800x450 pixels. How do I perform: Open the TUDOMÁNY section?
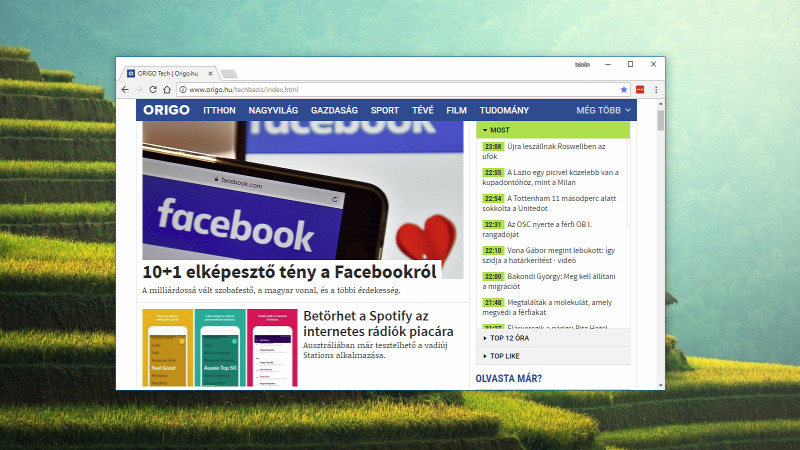[504, 110]
